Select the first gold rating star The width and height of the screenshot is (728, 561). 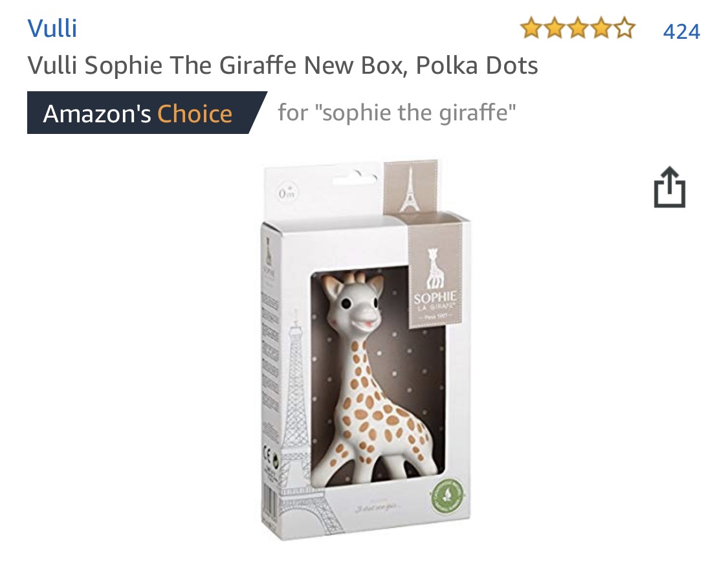(x=531, y=28)
